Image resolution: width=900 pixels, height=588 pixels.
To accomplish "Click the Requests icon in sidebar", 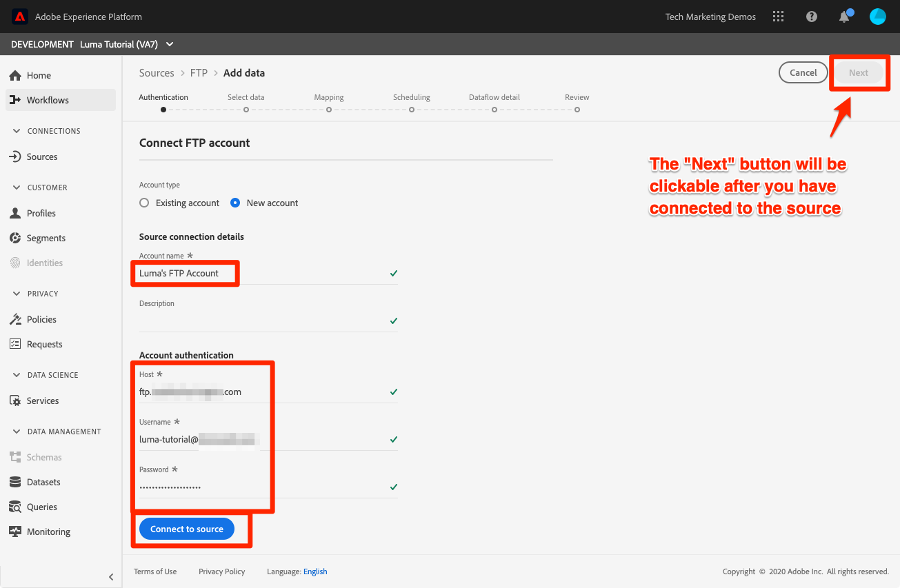I will (x=15, y=344).
